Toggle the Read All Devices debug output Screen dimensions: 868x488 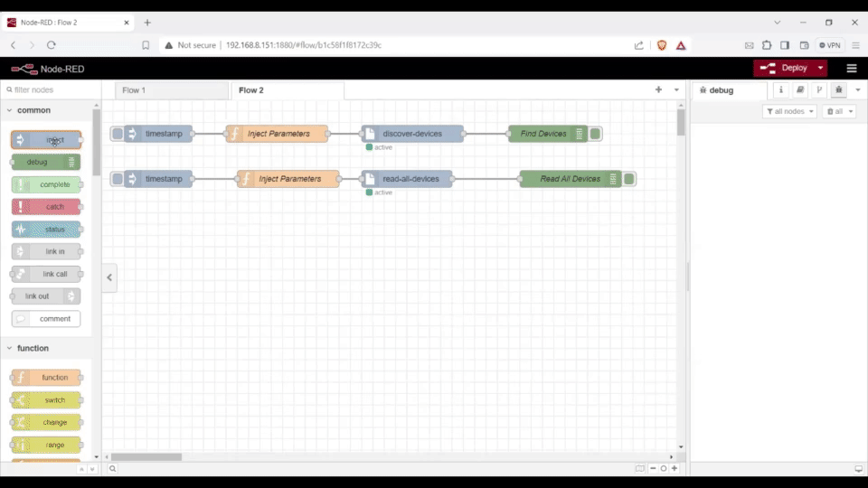click(629, 179)
